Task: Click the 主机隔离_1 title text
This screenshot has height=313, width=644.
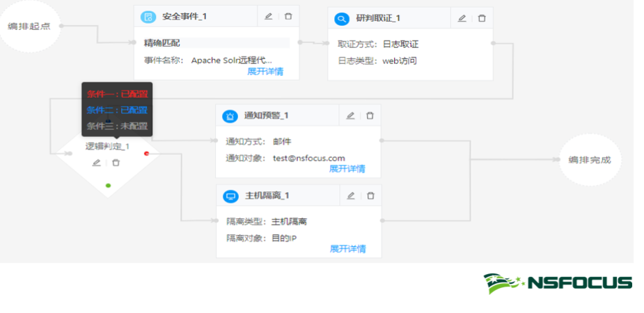Action: coord(267,195)
